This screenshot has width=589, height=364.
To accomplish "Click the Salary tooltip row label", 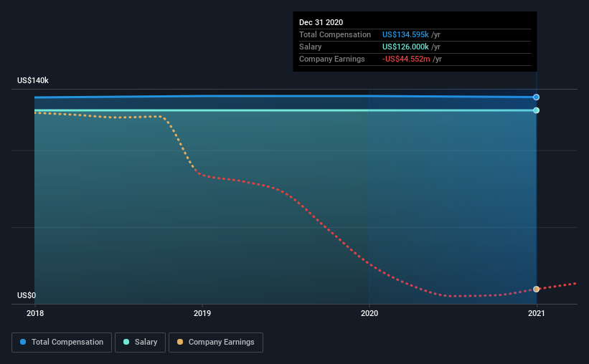I will (x=310, y=47).
